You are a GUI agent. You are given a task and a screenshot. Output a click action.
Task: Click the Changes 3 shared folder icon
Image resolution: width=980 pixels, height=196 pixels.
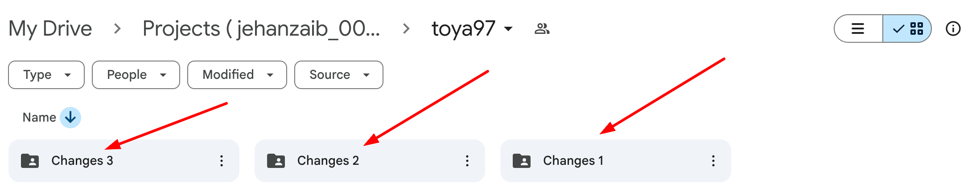(30, 161)
